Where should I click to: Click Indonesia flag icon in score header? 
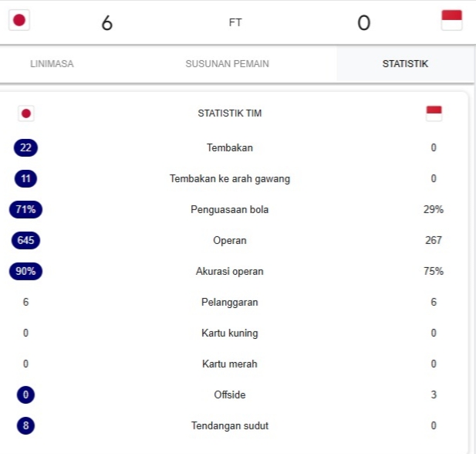[452, 20]
